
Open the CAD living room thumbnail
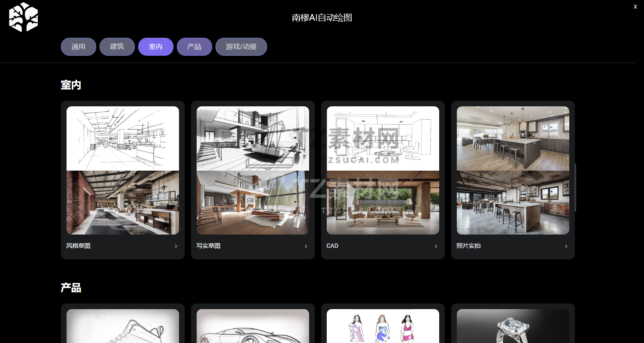point(383,170)
